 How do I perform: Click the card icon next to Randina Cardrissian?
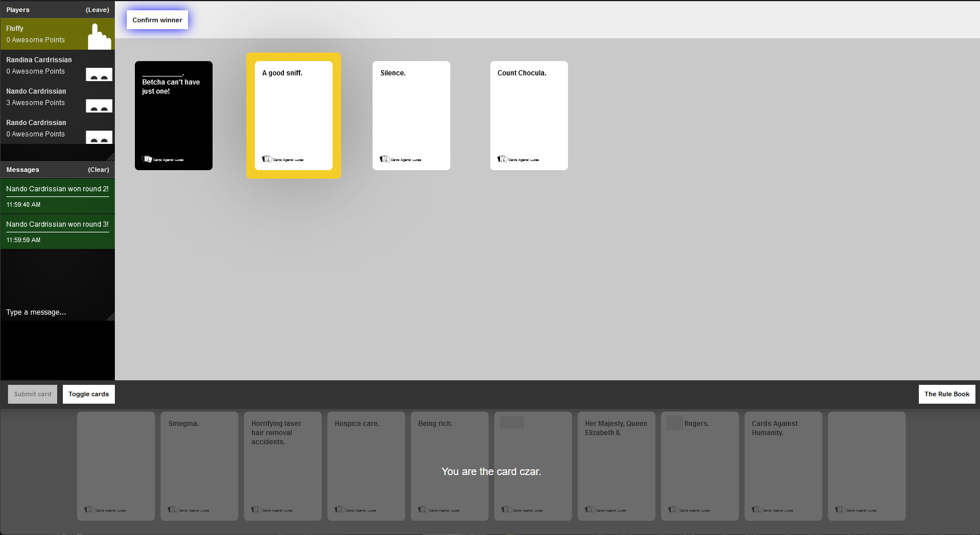tap(99, 74)
